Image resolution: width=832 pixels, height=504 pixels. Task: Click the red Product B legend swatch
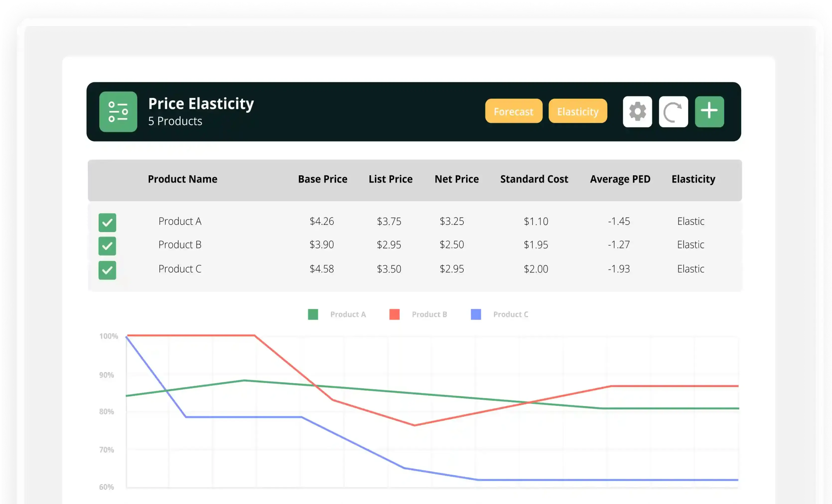394,314
